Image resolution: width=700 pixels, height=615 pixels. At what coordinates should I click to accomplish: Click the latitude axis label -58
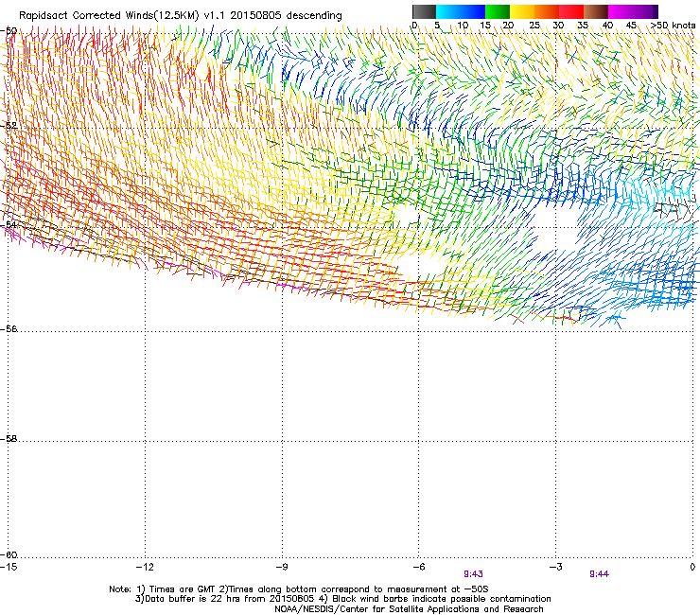[9, 439]
